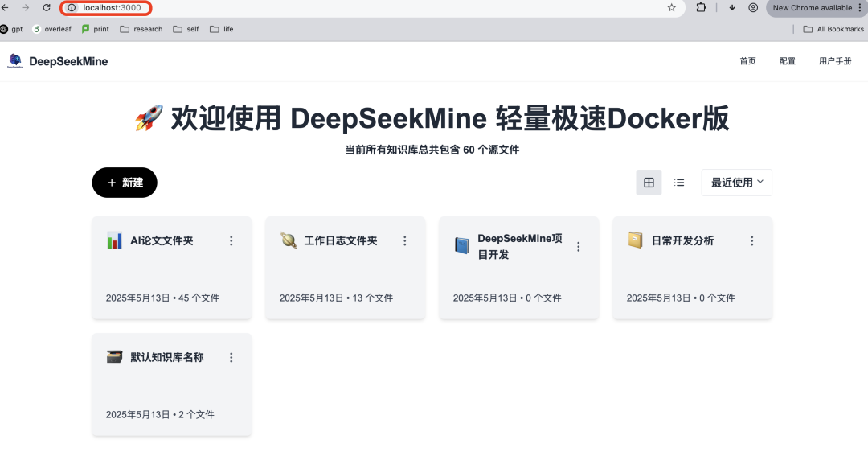
Task: Open 用户手册 in navigation
Action: [x=835, y=61]
